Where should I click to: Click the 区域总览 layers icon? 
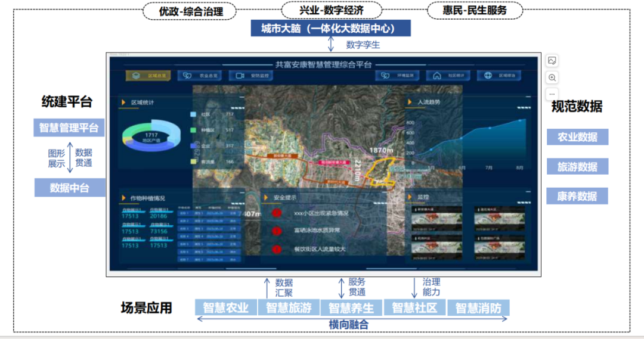click(137, 76)
